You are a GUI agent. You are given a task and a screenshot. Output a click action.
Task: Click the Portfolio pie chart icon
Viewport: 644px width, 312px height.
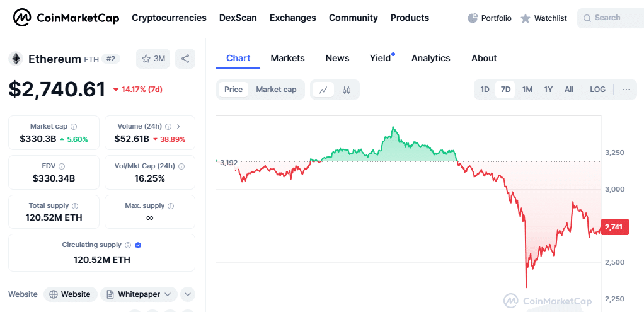(473, 18)
